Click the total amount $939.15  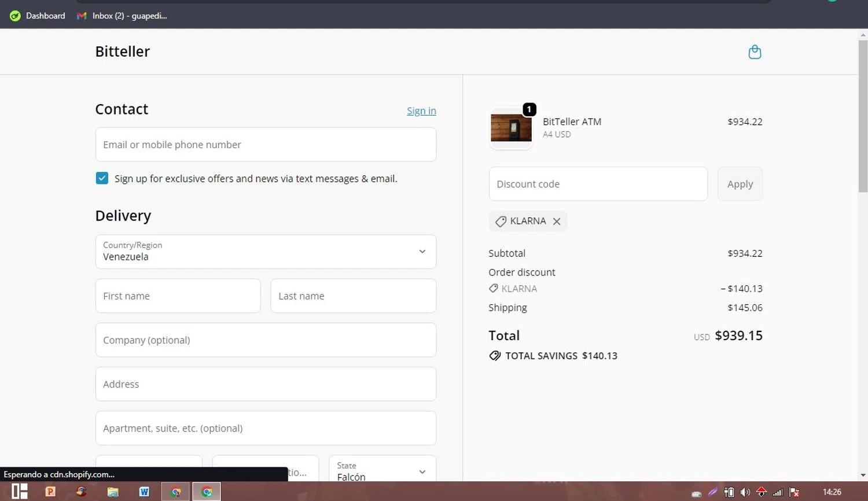pos(738,336)
